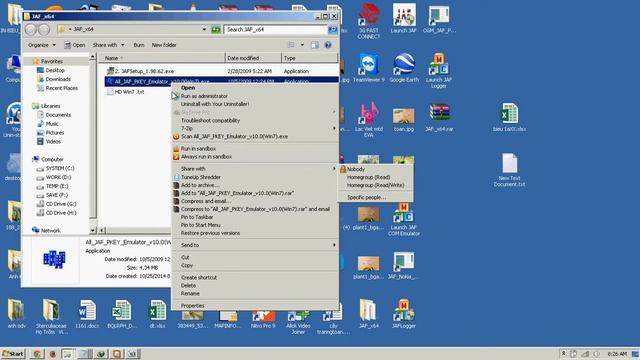Launch JAF Logger desktop shortcut
This screenshot has height=360, width=640.
[438, 71]
